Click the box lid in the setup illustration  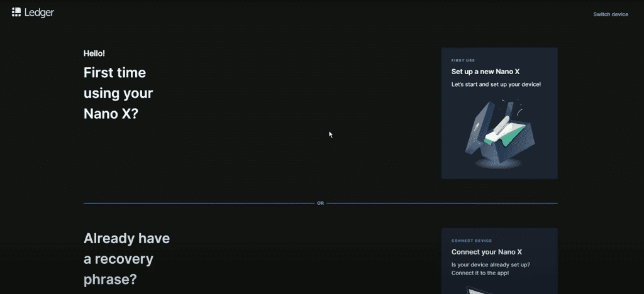(475, 132)
